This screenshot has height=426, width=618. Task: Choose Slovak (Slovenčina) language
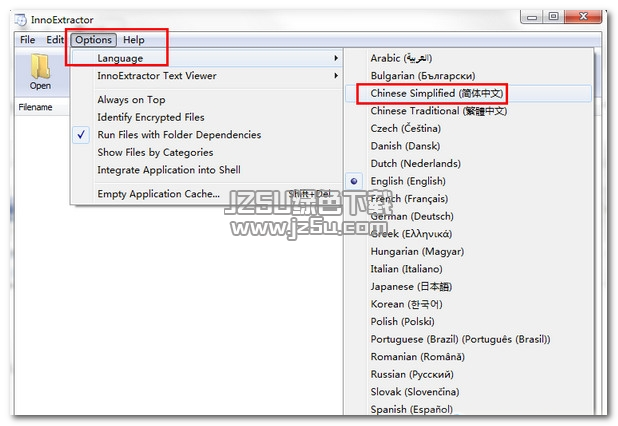click(468, 392)
